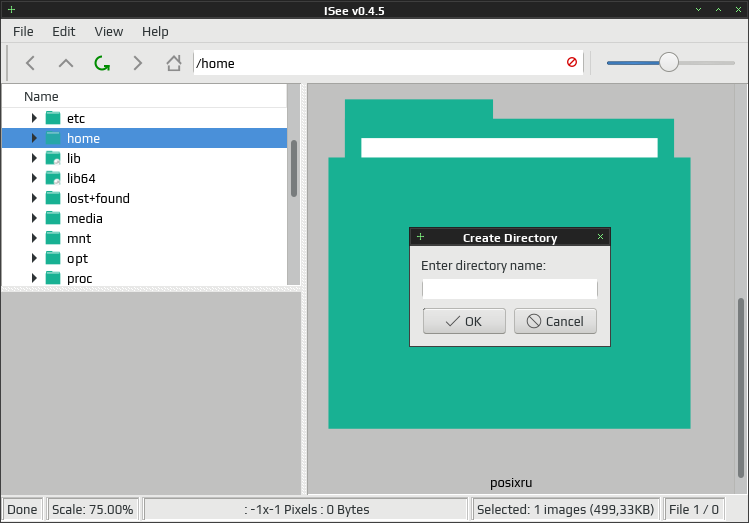Click the opt folder icon
The width and height of the screenshot is (749, 523).
click(x=53, y=258)
